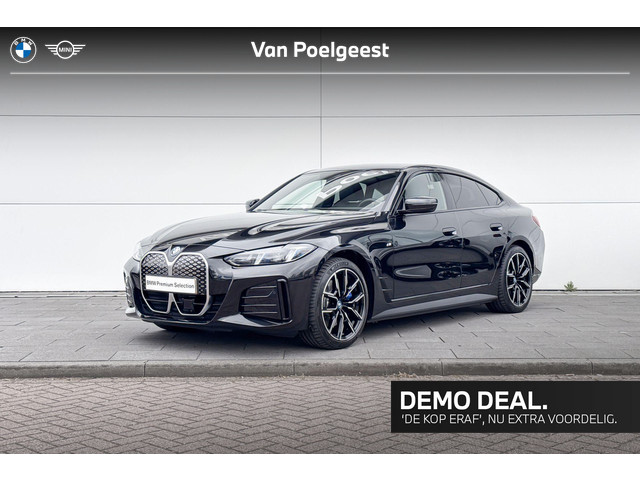Click the car photo thumbnail
This screenshot has height=480, width=640.
(320, 240)
